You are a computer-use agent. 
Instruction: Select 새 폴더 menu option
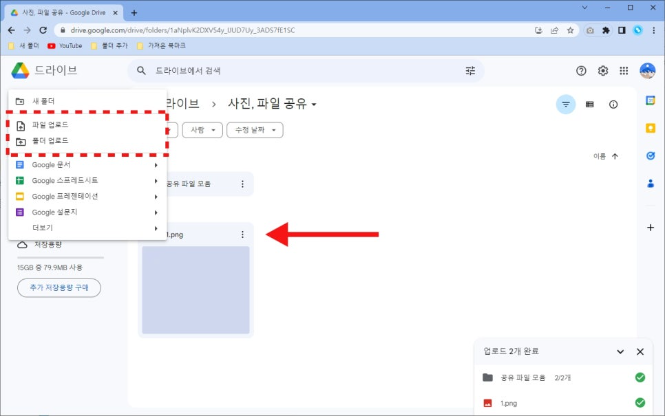point(47,101)
